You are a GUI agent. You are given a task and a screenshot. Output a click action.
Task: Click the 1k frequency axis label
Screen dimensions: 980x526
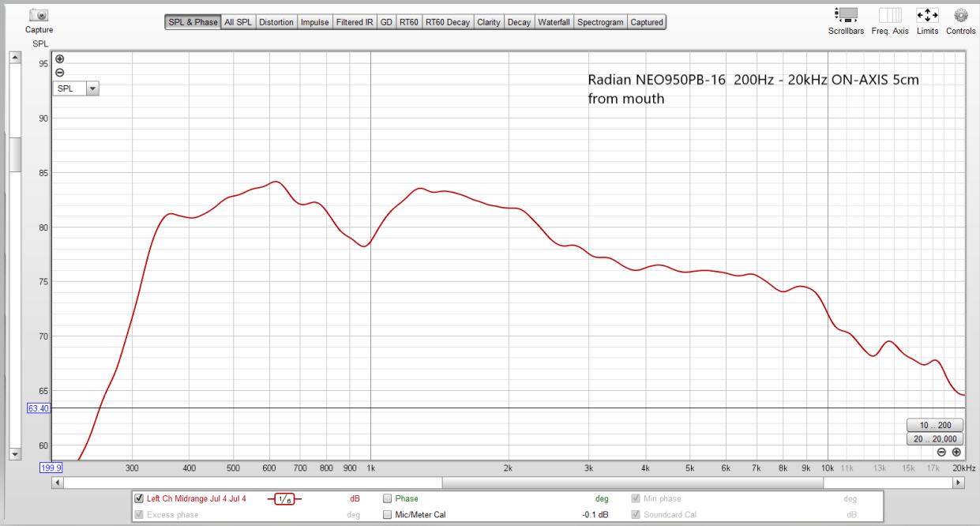[x=370, y=468]
